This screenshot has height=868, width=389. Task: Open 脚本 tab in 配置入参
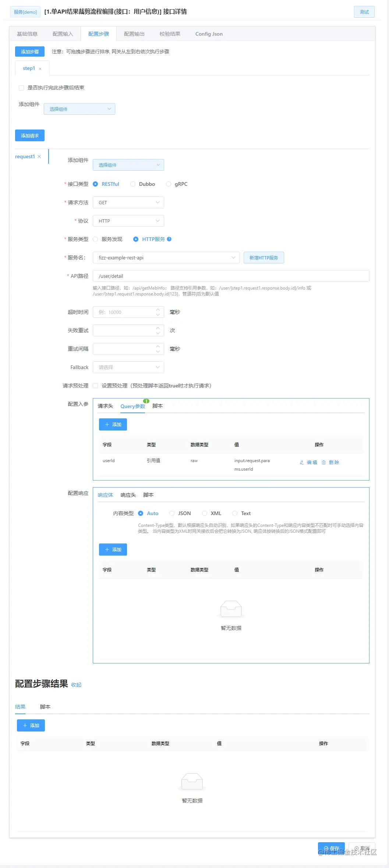[158, 406]
